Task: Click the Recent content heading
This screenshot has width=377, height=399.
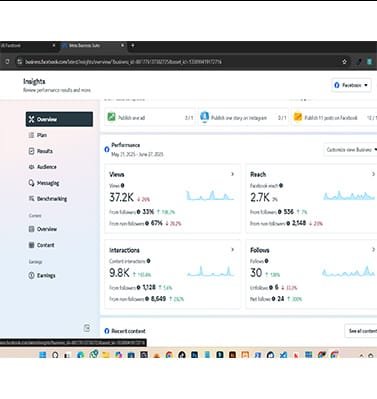Action: [x=128, y=331]
